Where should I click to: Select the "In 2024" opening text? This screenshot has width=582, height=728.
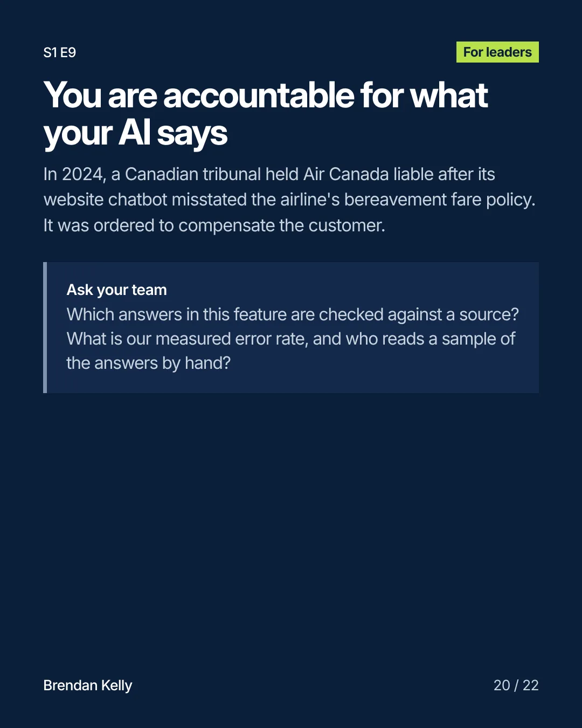(74, 174)
